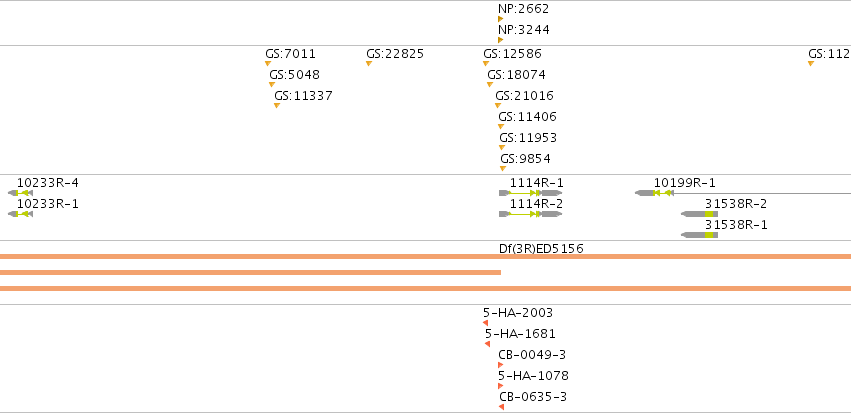851x413 pixels.
Task: Click the shorter orange deficiency bar
Action: click(250, 272)
